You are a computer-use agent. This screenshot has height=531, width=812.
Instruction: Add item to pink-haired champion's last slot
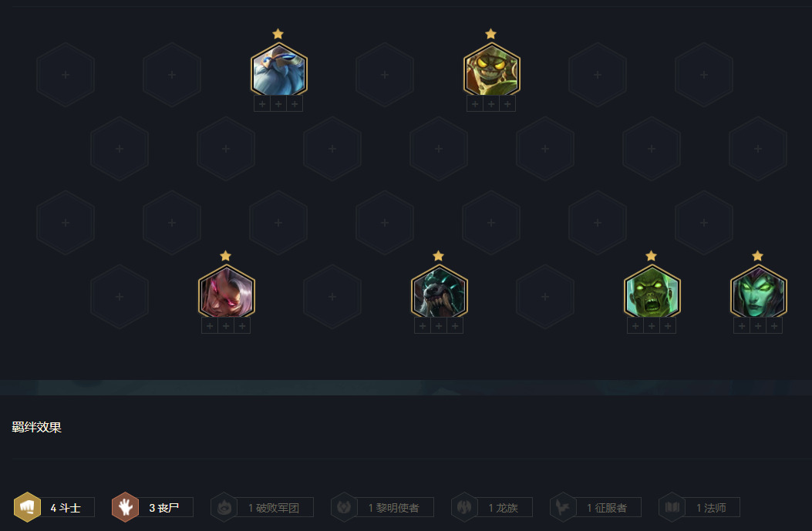(242, 326)
